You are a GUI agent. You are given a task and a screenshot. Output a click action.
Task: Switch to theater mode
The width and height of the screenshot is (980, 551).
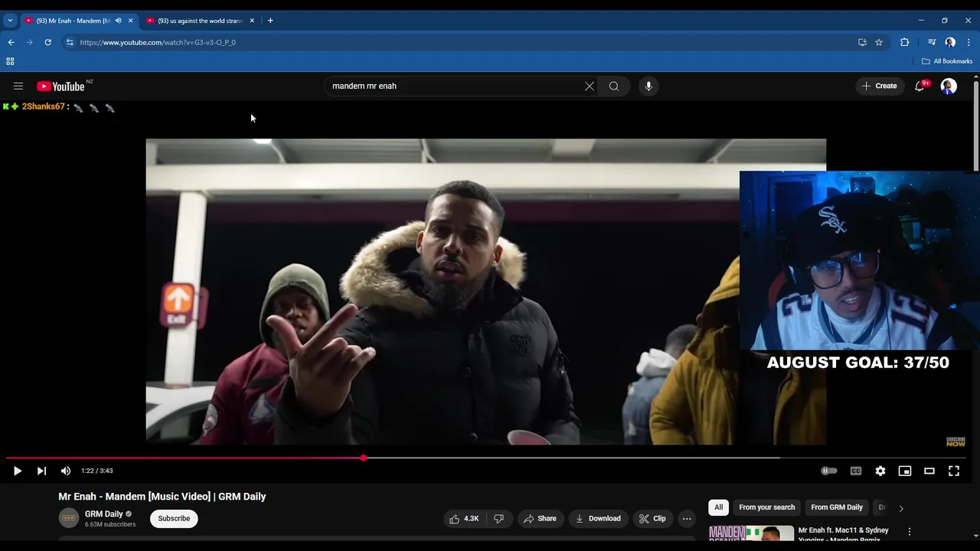[x=929, y=471]
